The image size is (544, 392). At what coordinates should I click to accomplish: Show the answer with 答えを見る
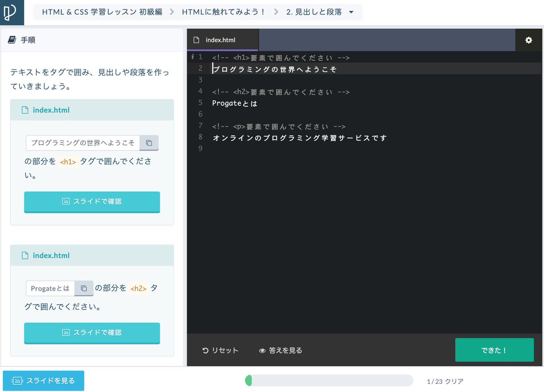pyautogui.click(x=281, y=350)
